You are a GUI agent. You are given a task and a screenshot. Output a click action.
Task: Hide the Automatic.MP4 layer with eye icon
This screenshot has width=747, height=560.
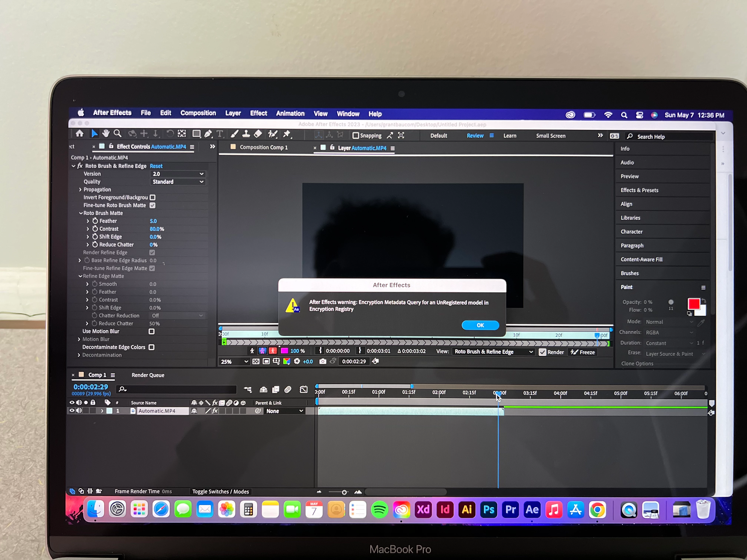[72, 411]
